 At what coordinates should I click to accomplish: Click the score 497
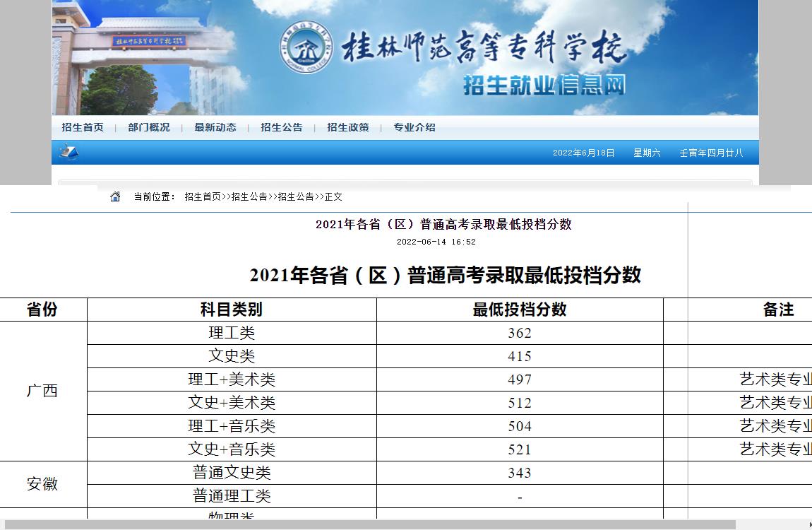[x=520, y=379]
